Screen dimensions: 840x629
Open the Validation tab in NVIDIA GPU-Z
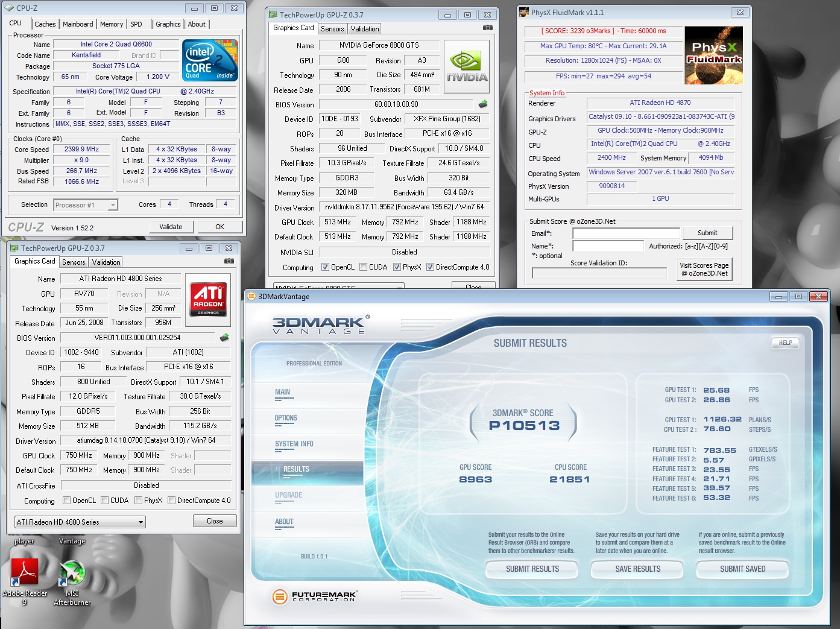(x=365, y=29)
